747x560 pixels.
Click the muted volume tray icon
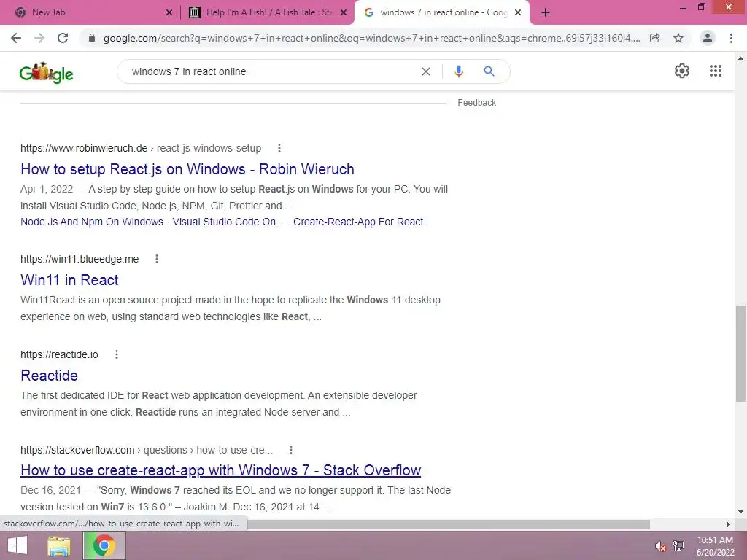pos(660,545)
